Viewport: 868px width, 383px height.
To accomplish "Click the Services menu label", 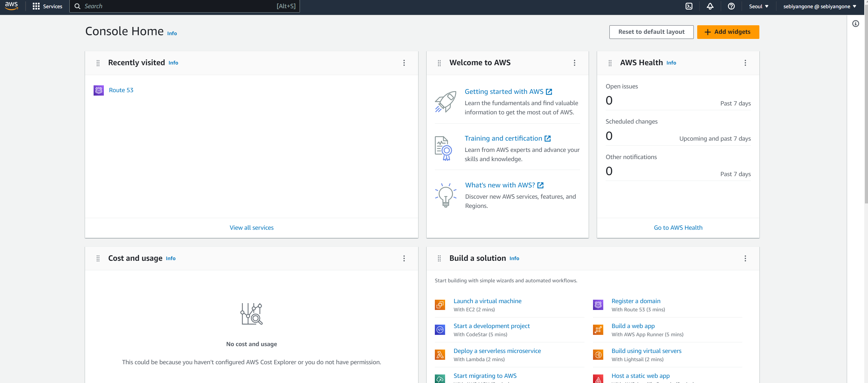I will [53, 6].
